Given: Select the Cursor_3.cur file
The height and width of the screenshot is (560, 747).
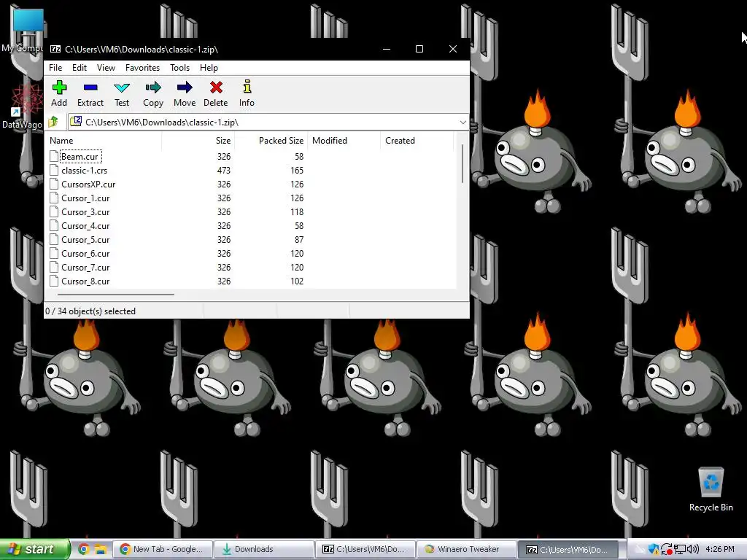Looking at the screenshot, I should coord(85,212).
